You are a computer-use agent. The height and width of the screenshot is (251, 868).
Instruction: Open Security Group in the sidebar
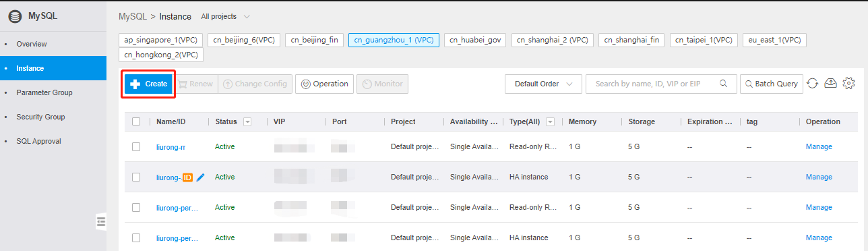[53, 117]
